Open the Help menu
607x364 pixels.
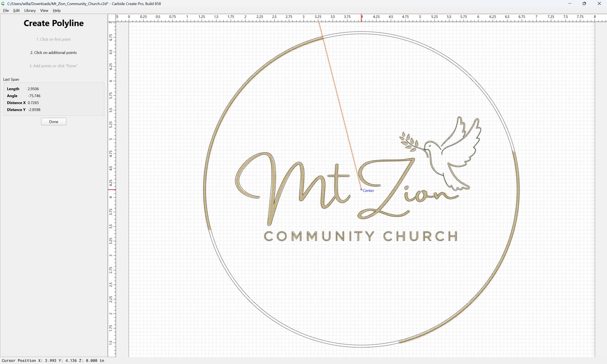(x=57, y=10)
